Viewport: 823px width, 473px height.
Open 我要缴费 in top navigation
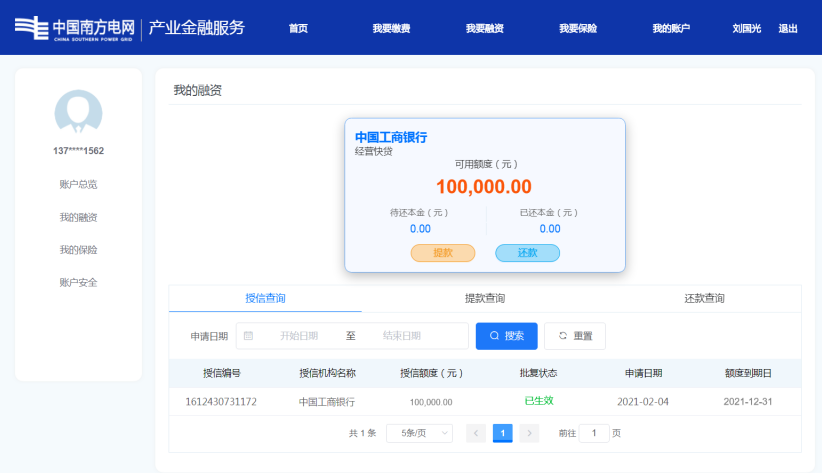coord(391,28)
